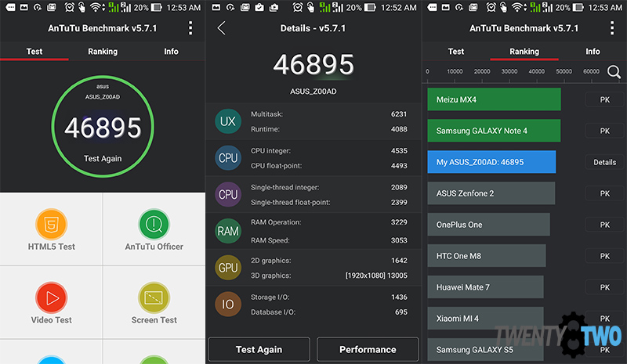Image resolution: width=627 pixels, height=364 pixels.
Task: Start the Video Test
Action: 51,297
